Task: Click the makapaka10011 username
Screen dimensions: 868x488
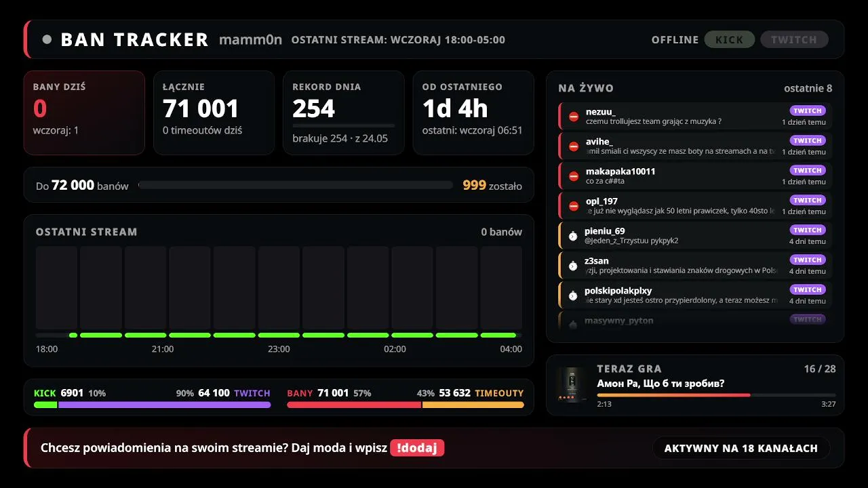Action: pos(620,171)
